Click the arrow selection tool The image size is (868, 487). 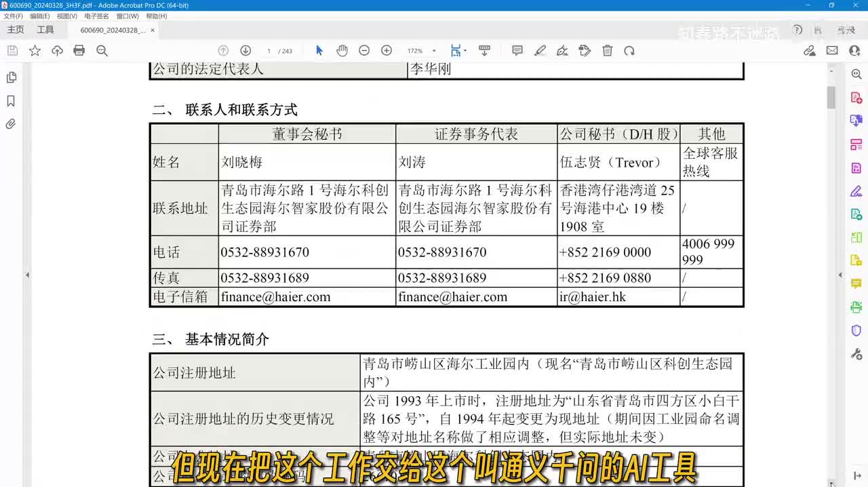click(x=319, y=51)
